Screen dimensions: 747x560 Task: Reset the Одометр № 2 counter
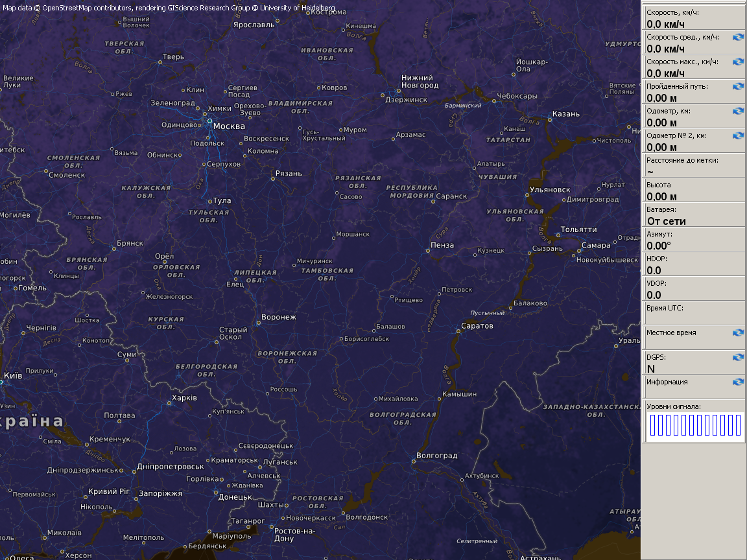pyautogui.click(x=738, y=136)
